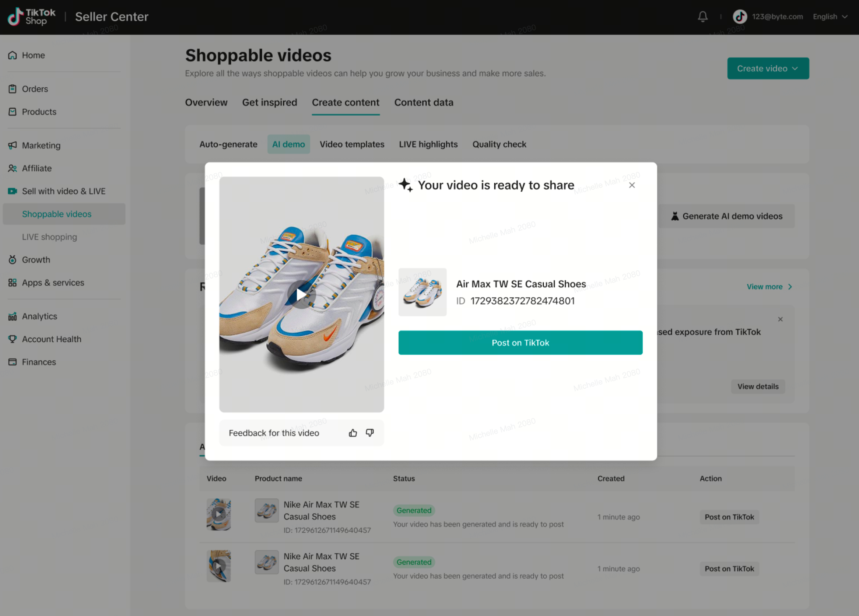
Task: Close the video ready dialog
Action: click(x=632, y=185)
